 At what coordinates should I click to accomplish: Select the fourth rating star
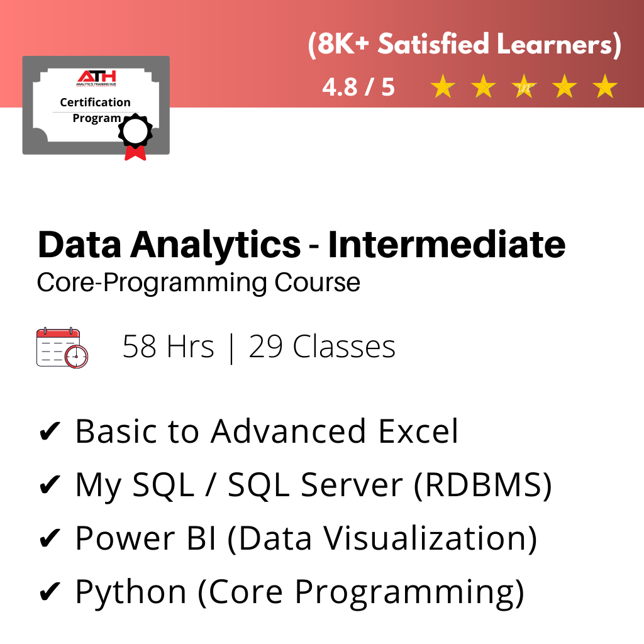(x=564, y=87)
